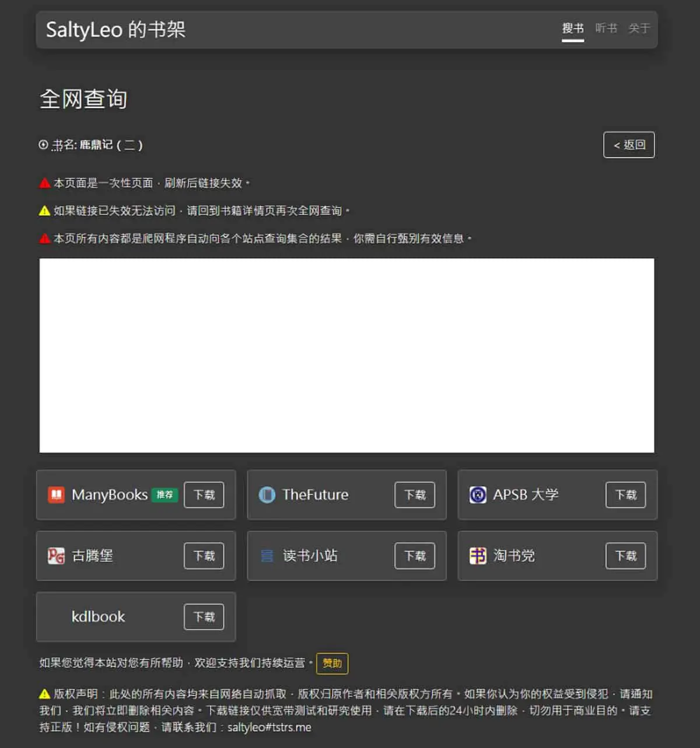Download from TheFuture via 下载 button
This screenshot has width=700, height=748.
(415, 495)
